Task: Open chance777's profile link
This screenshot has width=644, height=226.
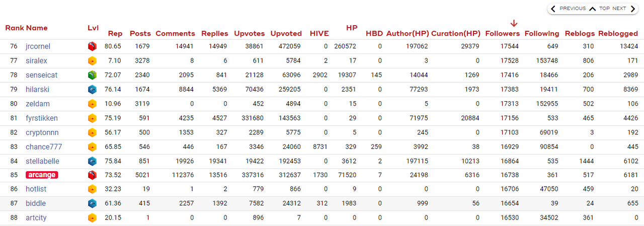Action: (x=44, y=147)
